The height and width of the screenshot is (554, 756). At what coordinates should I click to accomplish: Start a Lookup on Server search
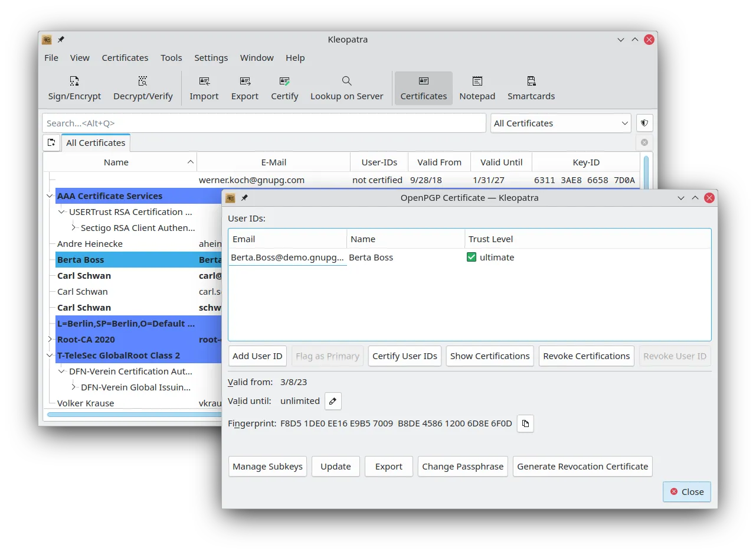pyautogui.click(x=346, y=87)
